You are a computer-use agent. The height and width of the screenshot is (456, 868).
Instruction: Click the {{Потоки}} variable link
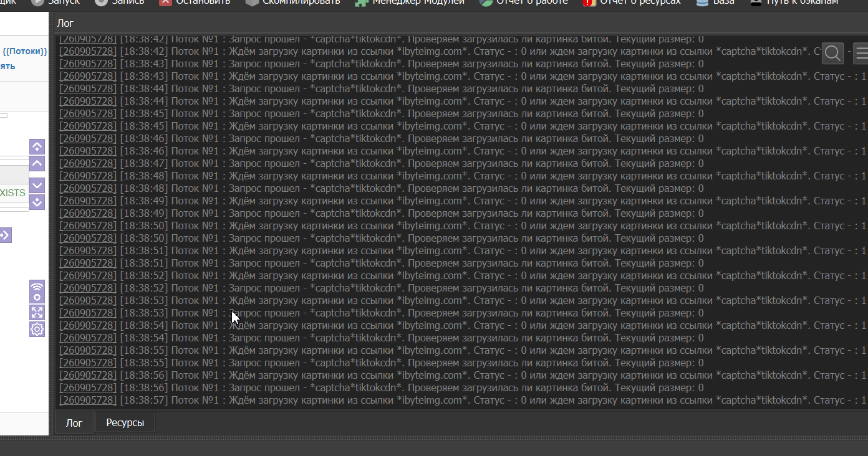[x=25, y=51]
